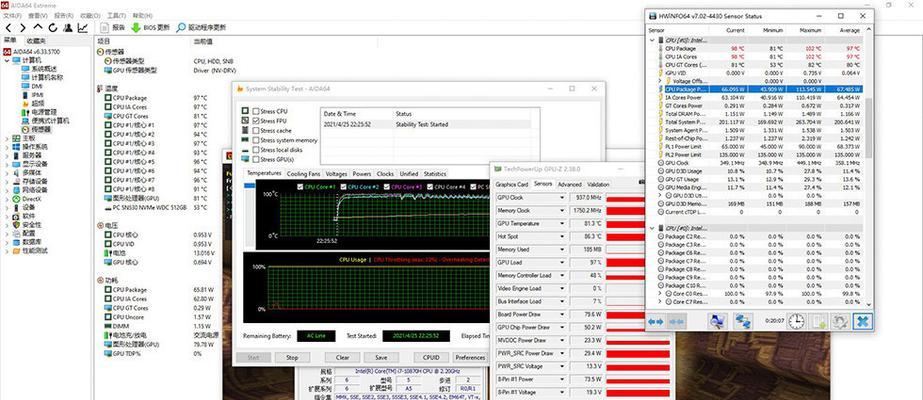Screen dimensions: 923x400
Task: Click the blue temperature graph scale slider
Action: pyautogui.click(x=250, y=185)
